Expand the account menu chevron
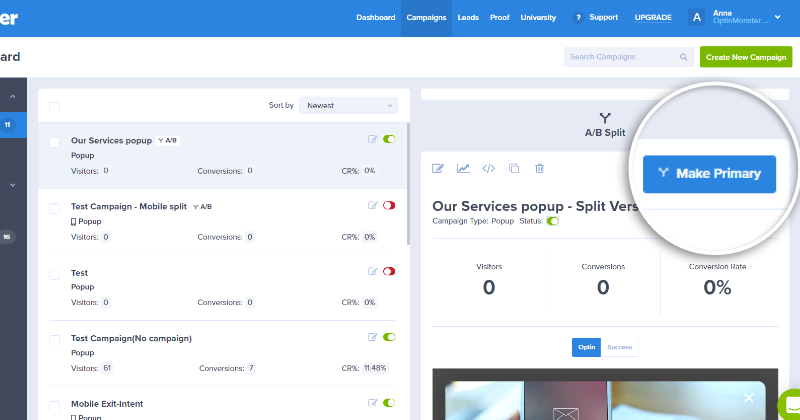 tap(778, 17)
